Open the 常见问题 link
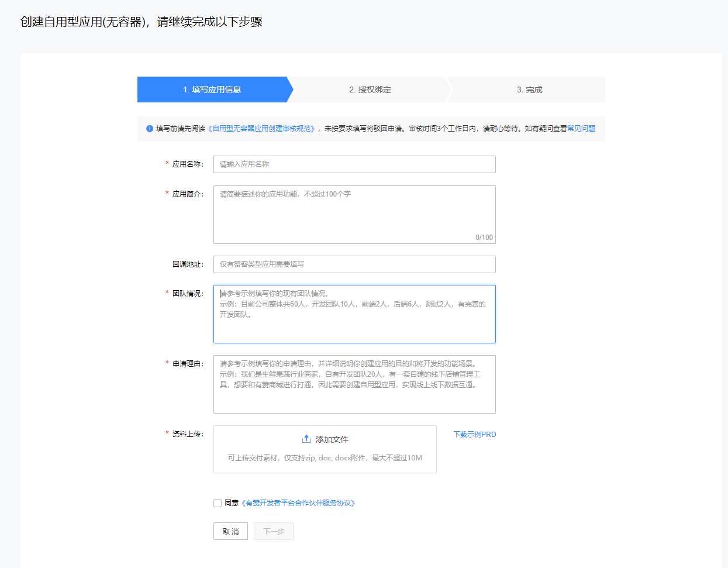 [581, 129]
